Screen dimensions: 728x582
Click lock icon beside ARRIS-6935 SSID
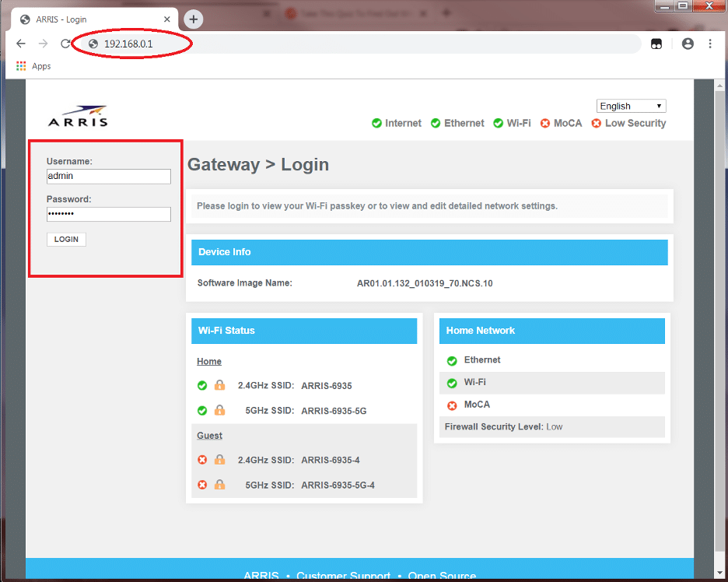point(219,385)
